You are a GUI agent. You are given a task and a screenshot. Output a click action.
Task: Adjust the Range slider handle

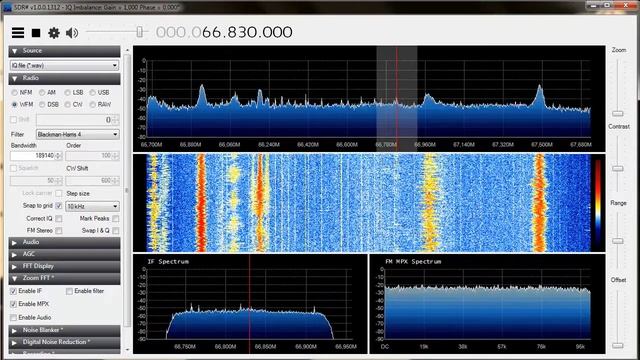click(x=618, y=241)
